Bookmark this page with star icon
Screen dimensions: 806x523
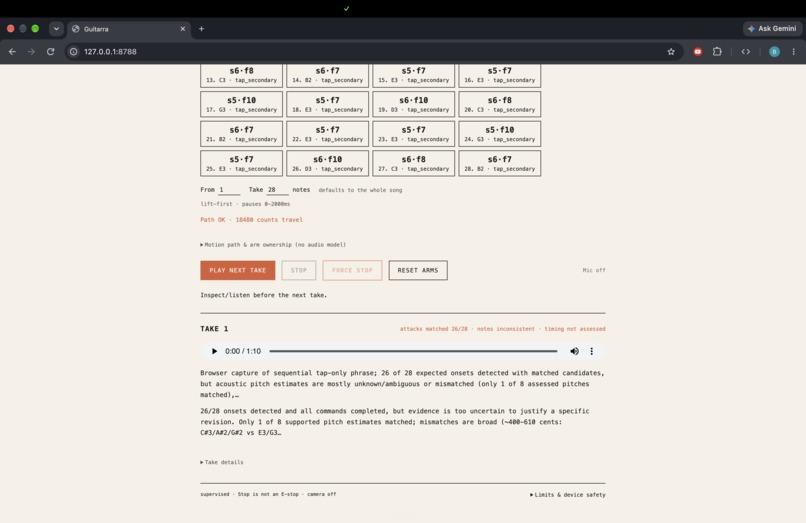tap(671, 51)
